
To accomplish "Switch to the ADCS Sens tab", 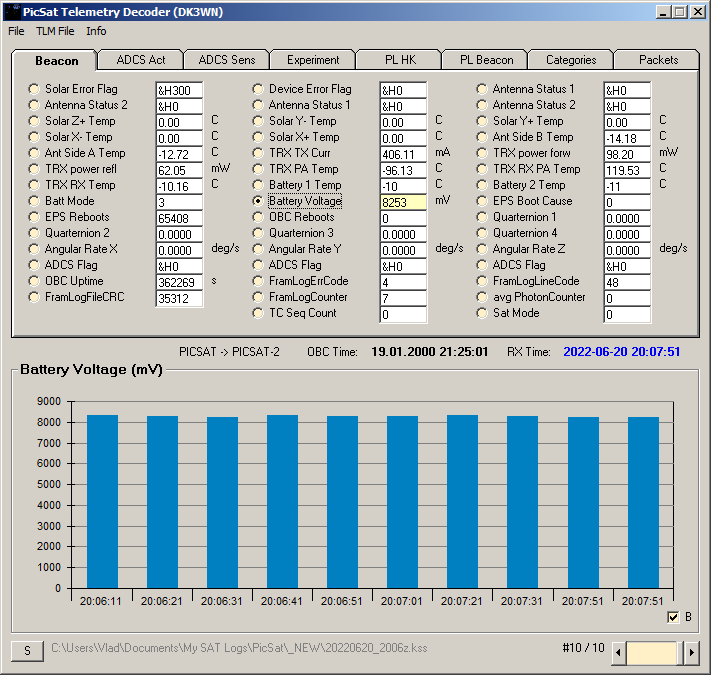I will click(227, 60).
